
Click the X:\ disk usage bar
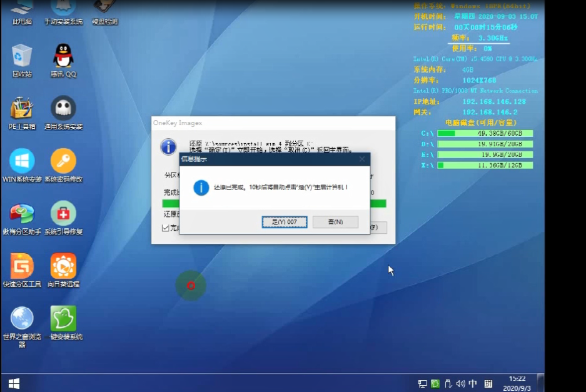point(485,165)
